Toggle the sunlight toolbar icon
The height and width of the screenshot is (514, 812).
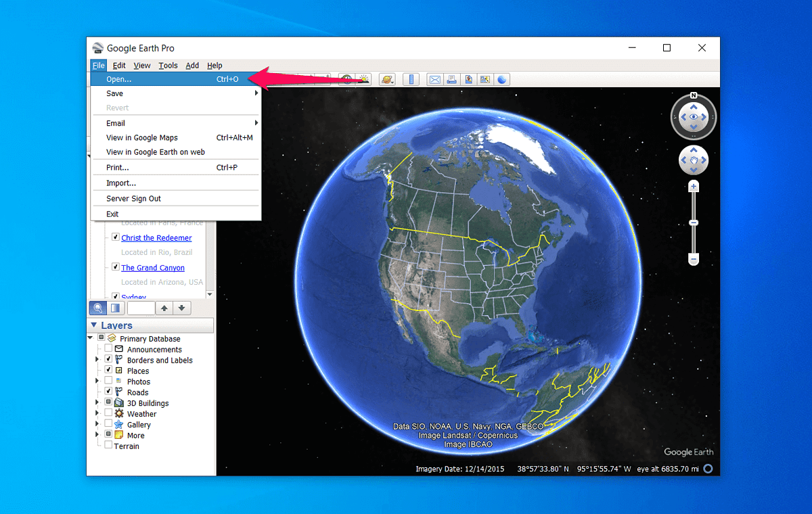pos(363,80)
